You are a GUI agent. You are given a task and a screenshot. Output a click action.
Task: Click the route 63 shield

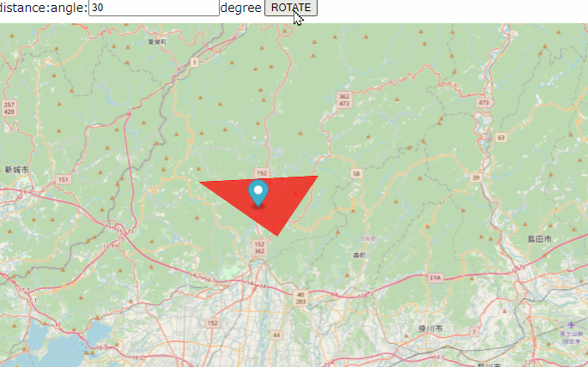(x=501, y=137)
